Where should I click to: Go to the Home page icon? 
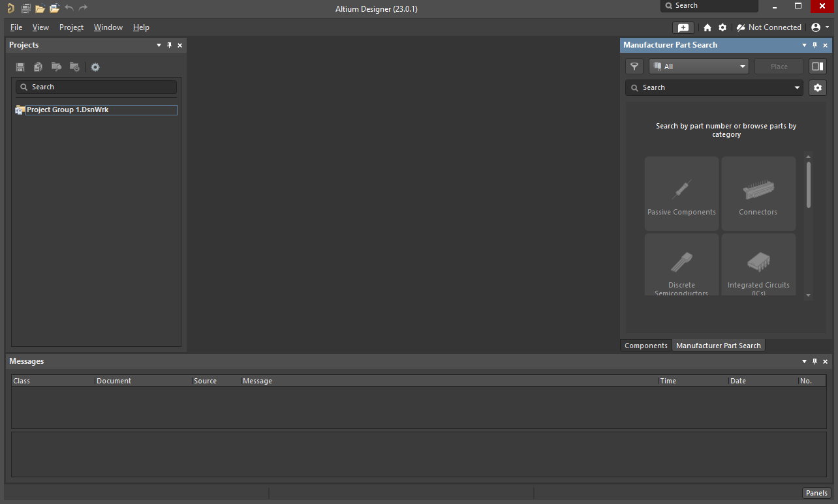click(707, 27)
